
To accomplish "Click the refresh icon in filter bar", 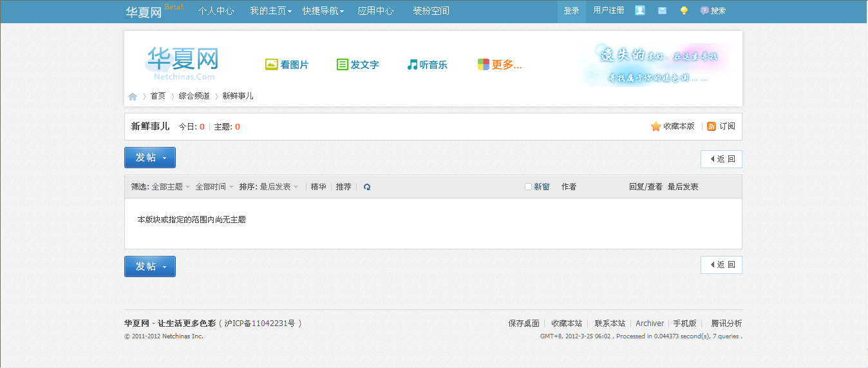I will point(367,187).
